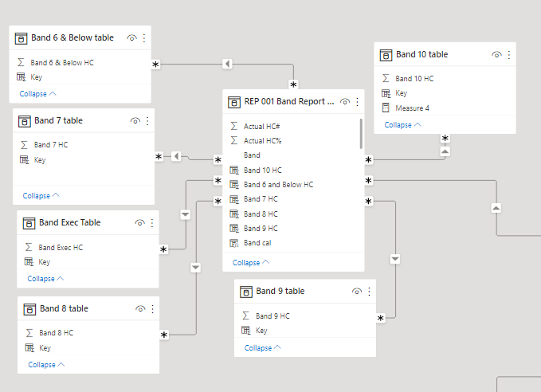The height and width of the screenshot is (392, 541).
Task: Collapse the Band 9 table card
Action: [x=263, y=348]
